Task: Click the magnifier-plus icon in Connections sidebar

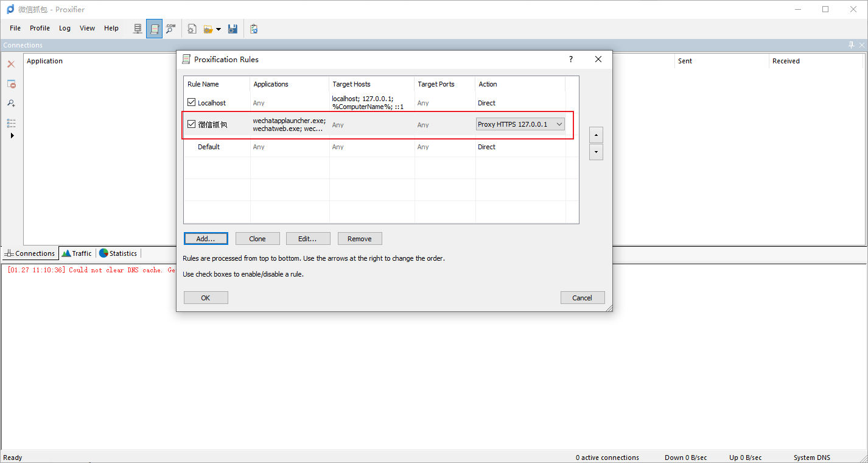Action: tap(11, 103)
